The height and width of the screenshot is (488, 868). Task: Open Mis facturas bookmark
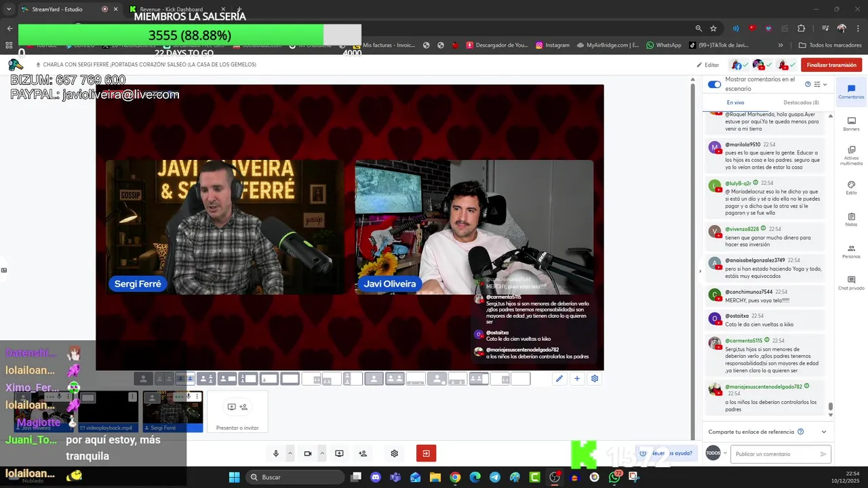[x=383, y=45]
